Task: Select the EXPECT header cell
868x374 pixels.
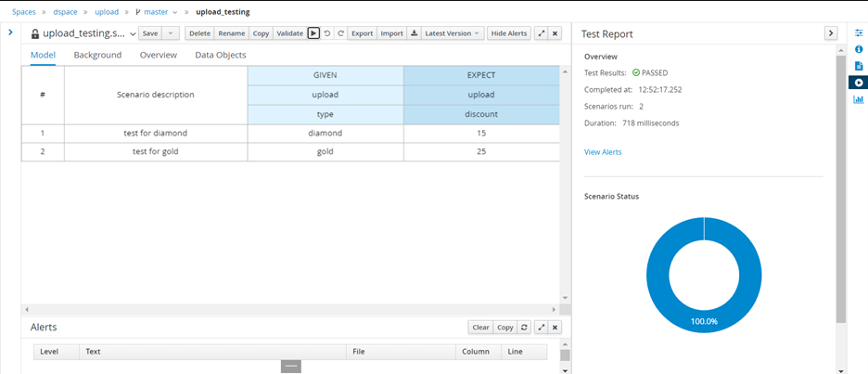Action: point(481,75)
